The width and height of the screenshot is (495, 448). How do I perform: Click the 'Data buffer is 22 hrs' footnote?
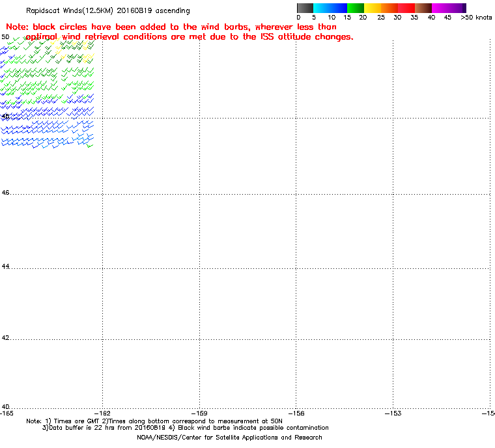coord(186,428)
